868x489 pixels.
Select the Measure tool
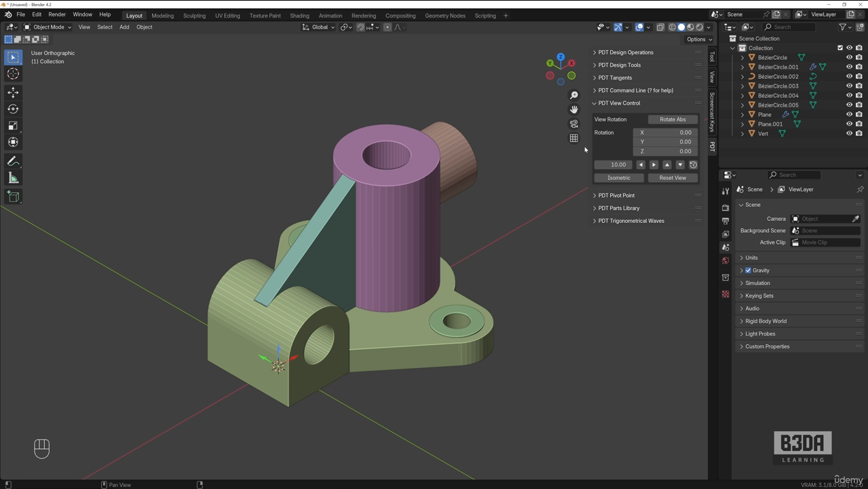coord(13,177)
